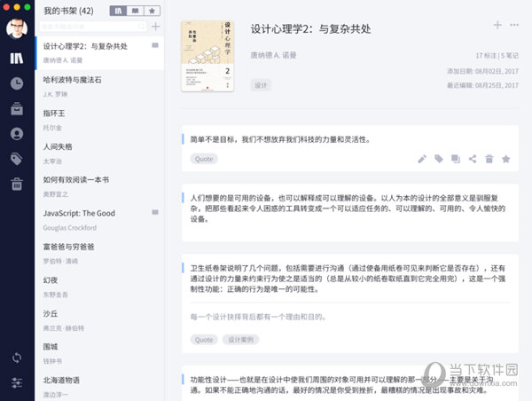Open the sliders settings at sidebar bottom
The height and width of the screenshot is (401, 532).
17,383
